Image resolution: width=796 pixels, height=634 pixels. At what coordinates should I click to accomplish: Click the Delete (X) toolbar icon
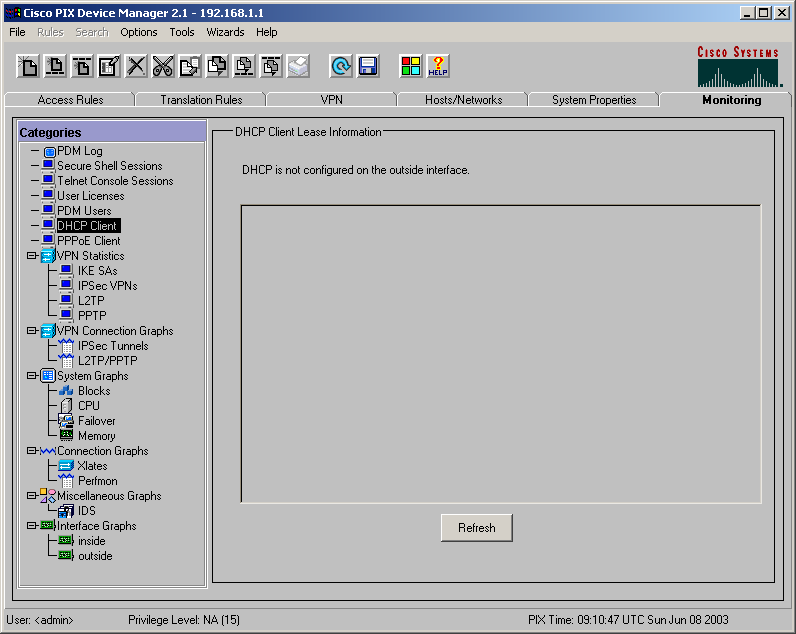(136, 66)
